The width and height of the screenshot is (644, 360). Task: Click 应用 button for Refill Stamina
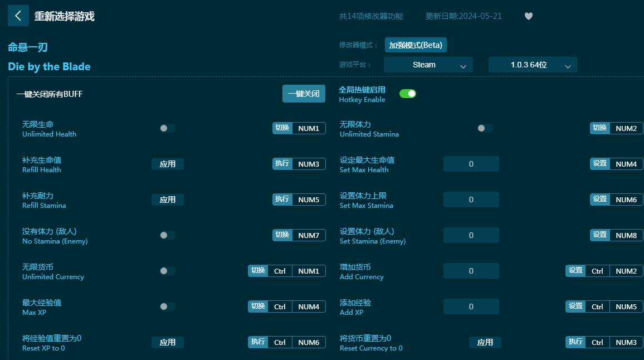168,200
